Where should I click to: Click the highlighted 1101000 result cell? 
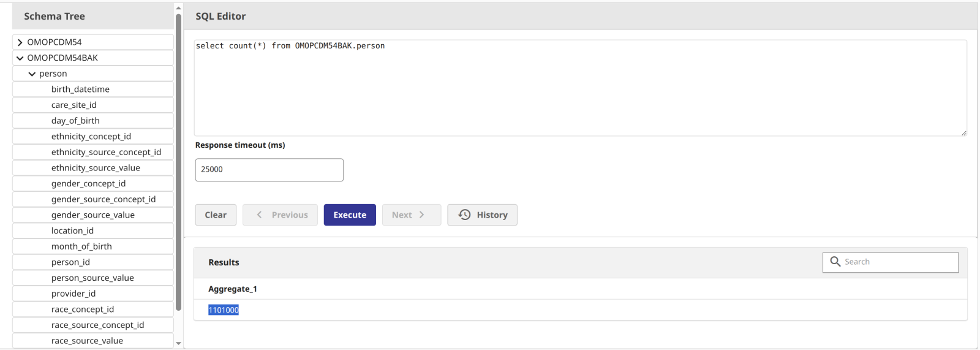224,310
